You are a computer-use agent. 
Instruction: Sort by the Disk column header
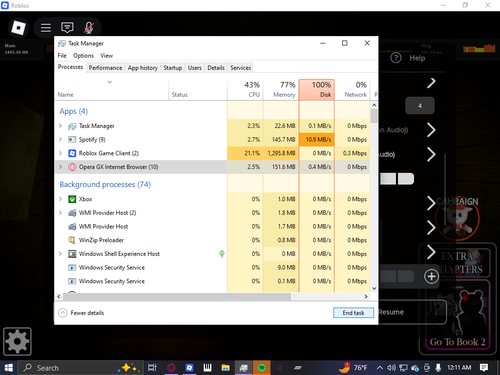pos(317,90)
